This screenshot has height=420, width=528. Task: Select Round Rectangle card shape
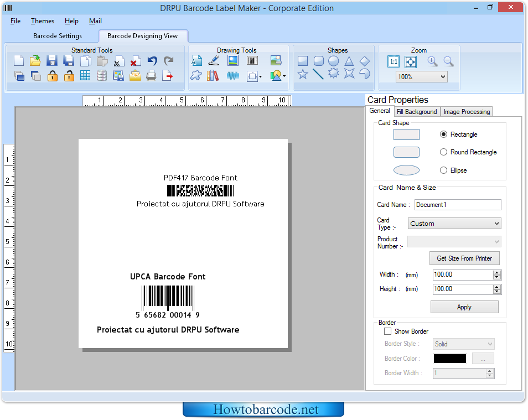(443, 152)
